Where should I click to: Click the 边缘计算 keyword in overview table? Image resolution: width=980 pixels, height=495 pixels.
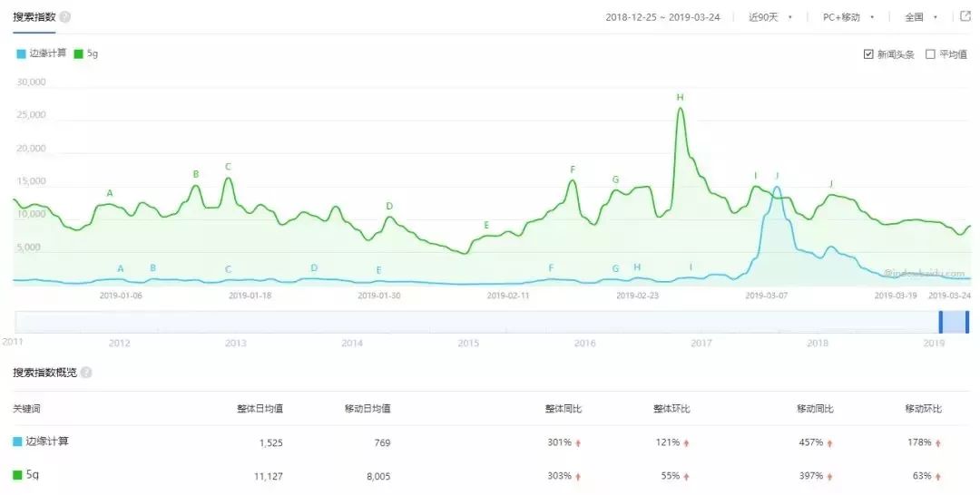point(47,442)
